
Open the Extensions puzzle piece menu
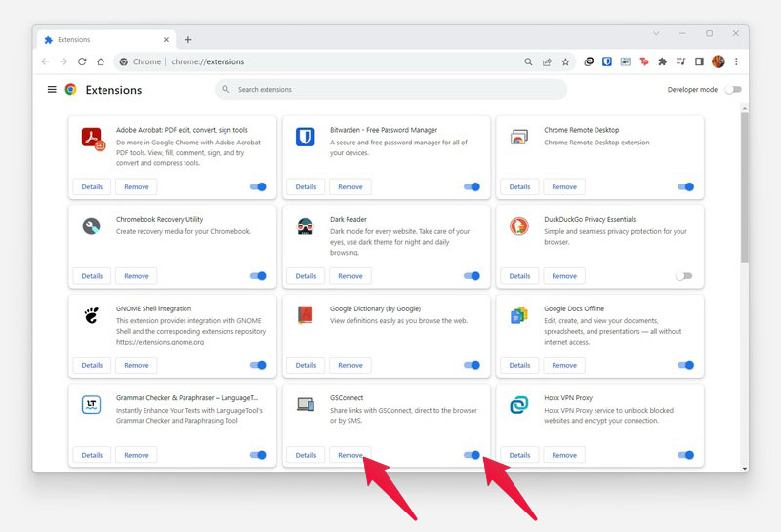coord(663,61)
